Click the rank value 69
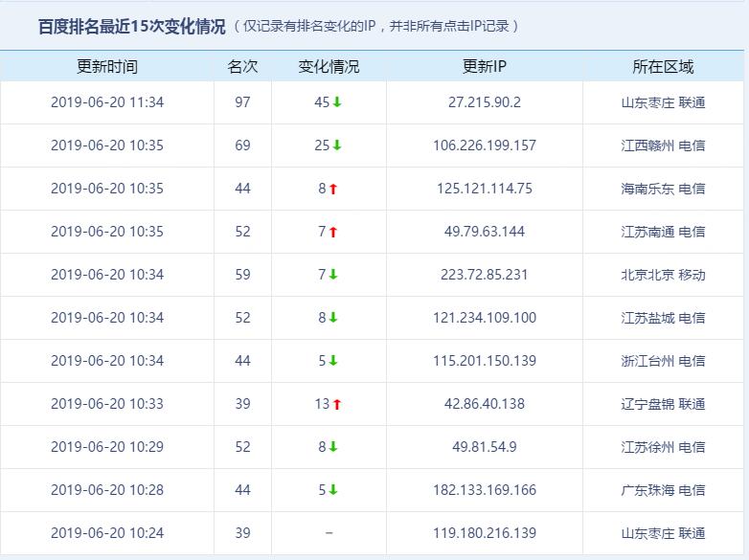 coord(242,146)
